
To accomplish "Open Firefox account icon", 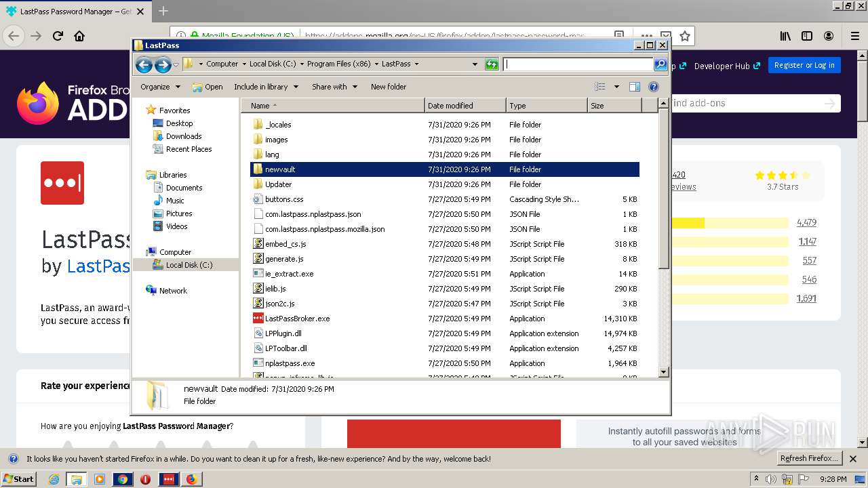I will (x=829, y=36).
